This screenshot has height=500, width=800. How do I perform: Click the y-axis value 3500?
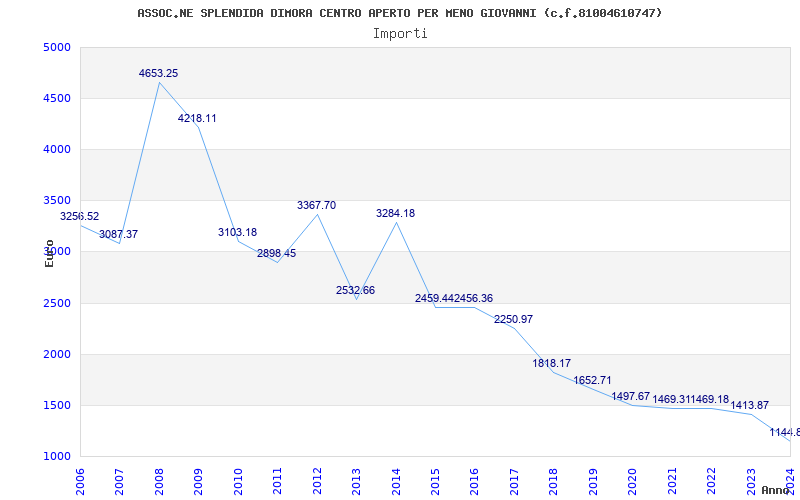[56, 201]
